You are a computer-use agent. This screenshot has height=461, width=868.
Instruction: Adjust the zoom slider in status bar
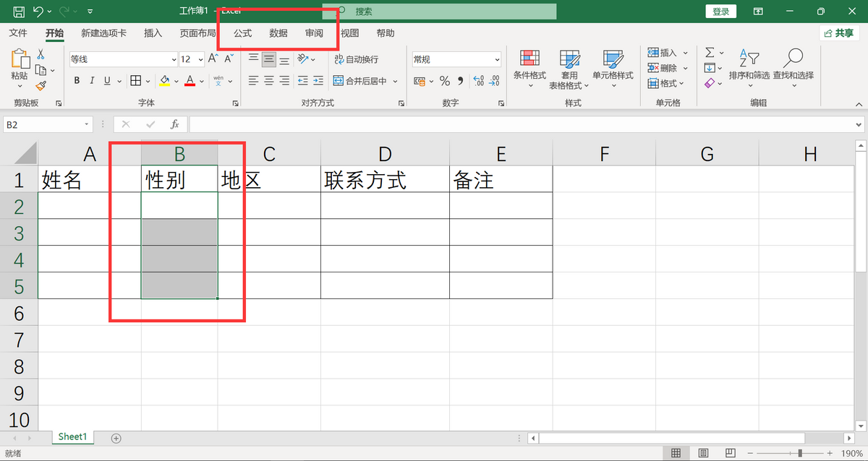[x=799, y=453]
